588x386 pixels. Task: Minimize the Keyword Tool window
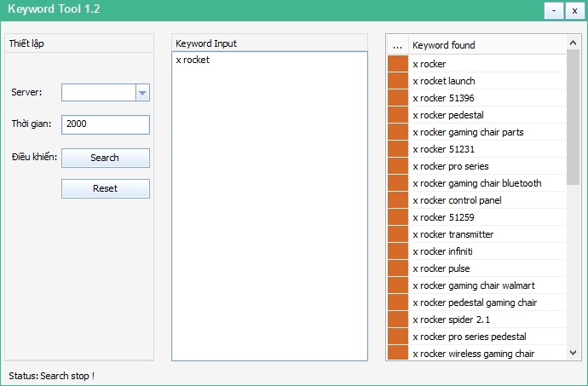[x=554, y=10]
